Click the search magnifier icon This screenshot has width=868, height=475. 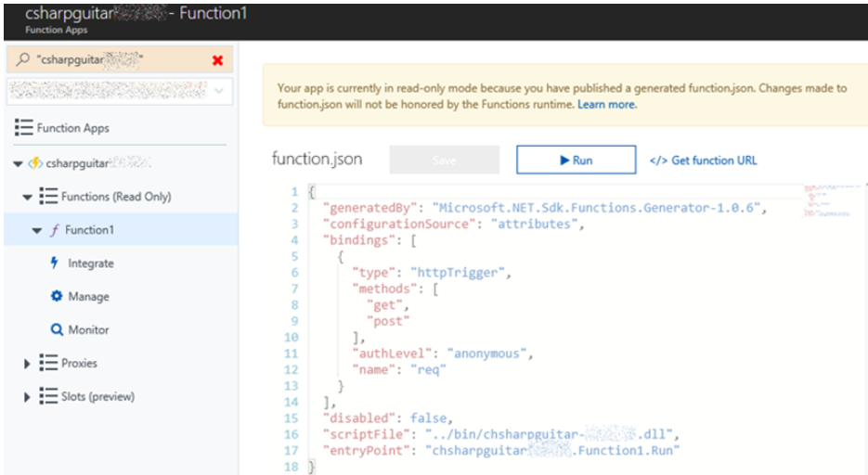click(22, 59)
